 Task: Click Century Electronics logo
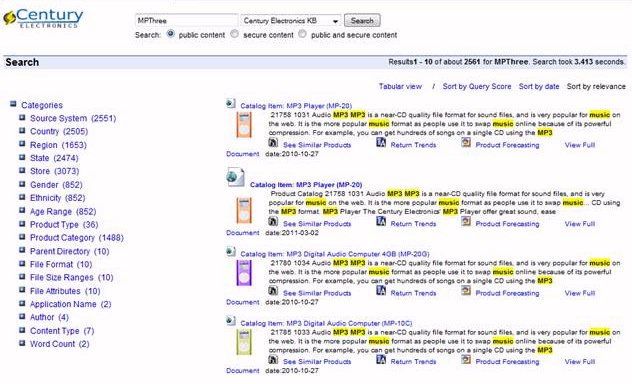(43, 18)
